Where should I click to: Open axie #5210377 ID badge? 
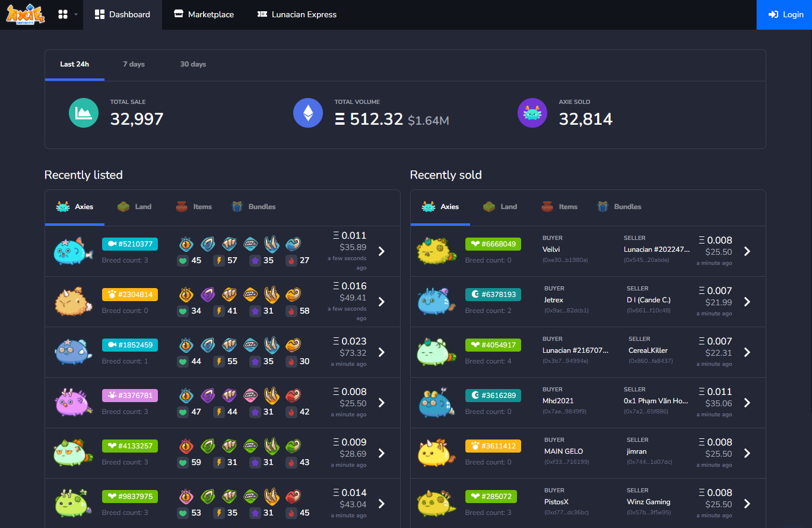click(x=130, y=244)
